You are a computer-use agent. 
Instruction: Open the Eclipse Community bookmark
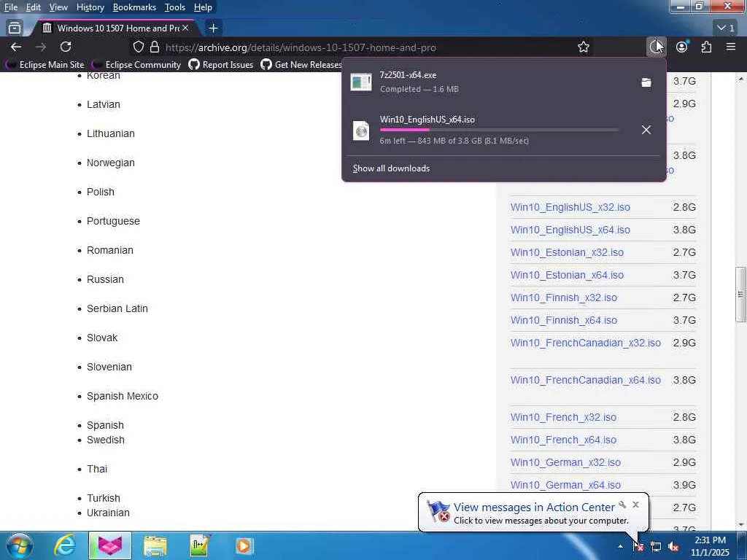click(136, 64)
